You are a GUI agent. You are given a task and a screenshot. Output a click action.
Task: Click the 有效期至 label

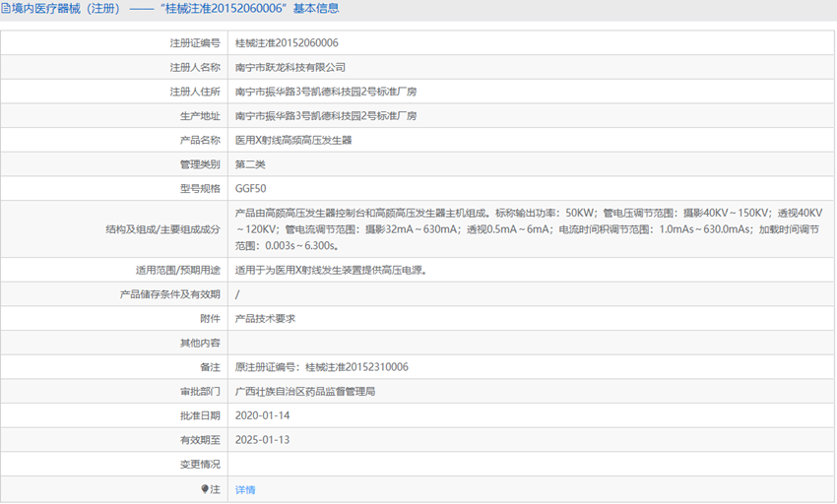[200, 440]
